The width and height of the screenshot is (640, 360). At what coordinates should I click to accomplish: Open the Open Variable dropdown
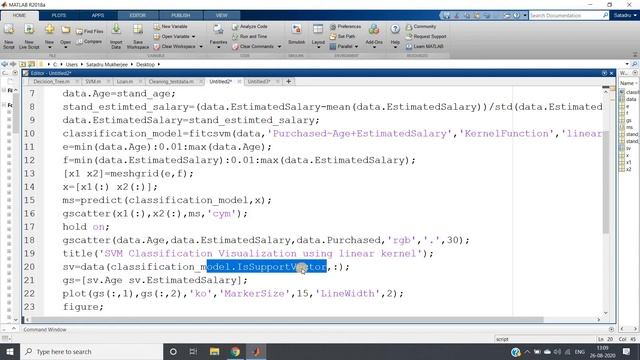[175, 36]
